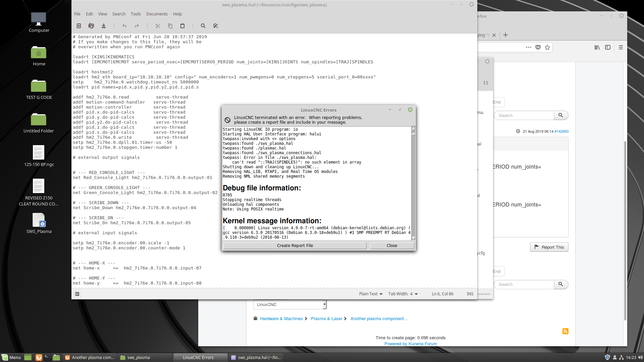Open a new tab in Firefox
The width and height of the screenshot is (644, 362).
(x=505, y=35)
